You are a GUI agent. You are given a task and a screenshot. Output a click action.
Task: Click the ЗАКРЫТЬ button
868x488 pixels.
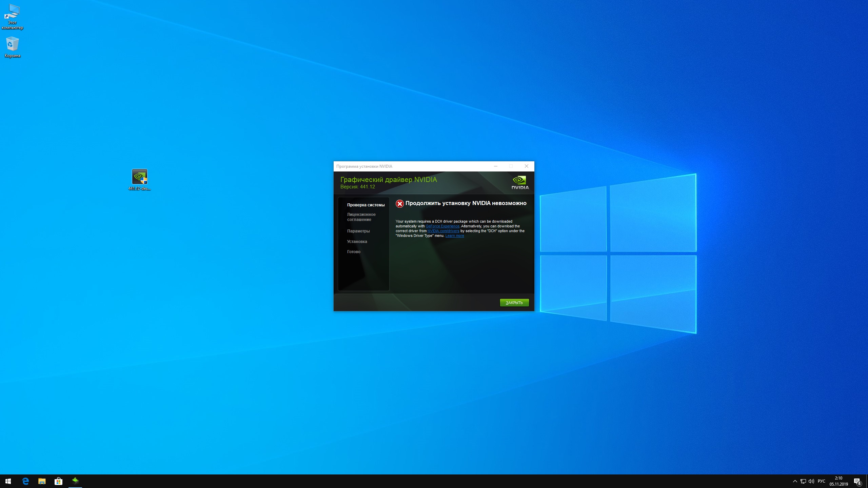coord(514,303)
